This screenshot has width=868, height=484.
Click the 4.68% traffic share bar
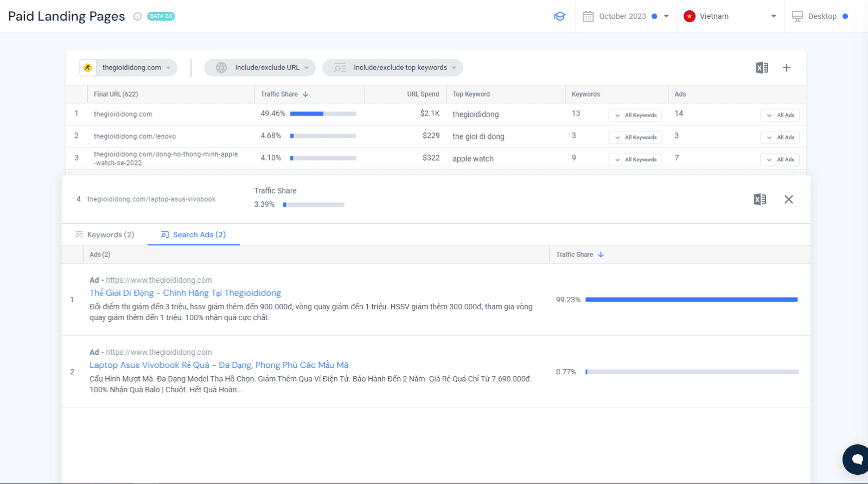tap(323, 136)
